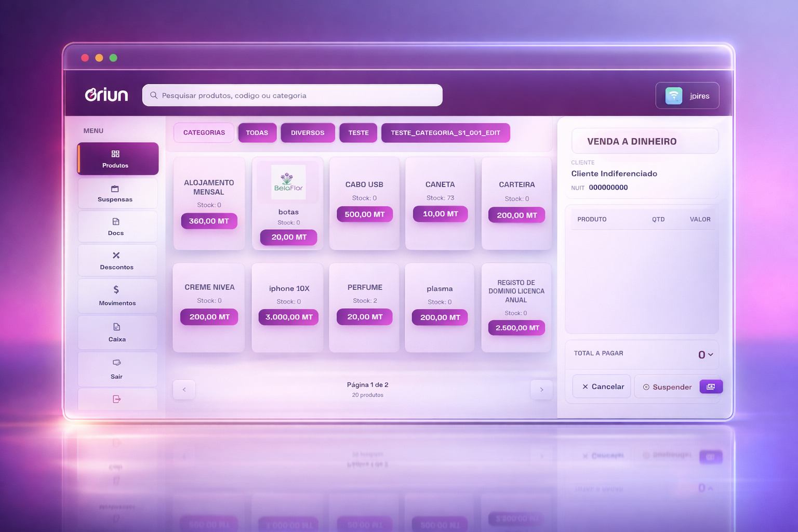
Task: Select the CARTEIRA product card
Action: click(517, 204)
